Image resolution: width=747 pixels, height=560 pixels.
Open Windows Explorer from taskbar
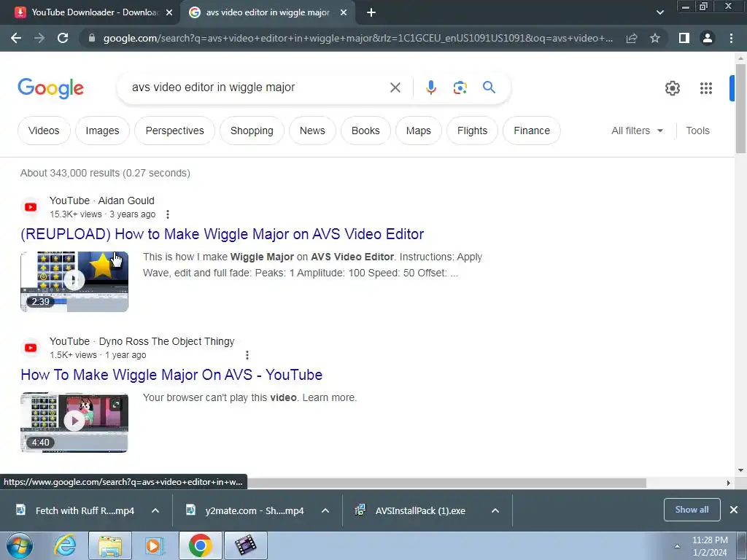[x=110, y=545]
